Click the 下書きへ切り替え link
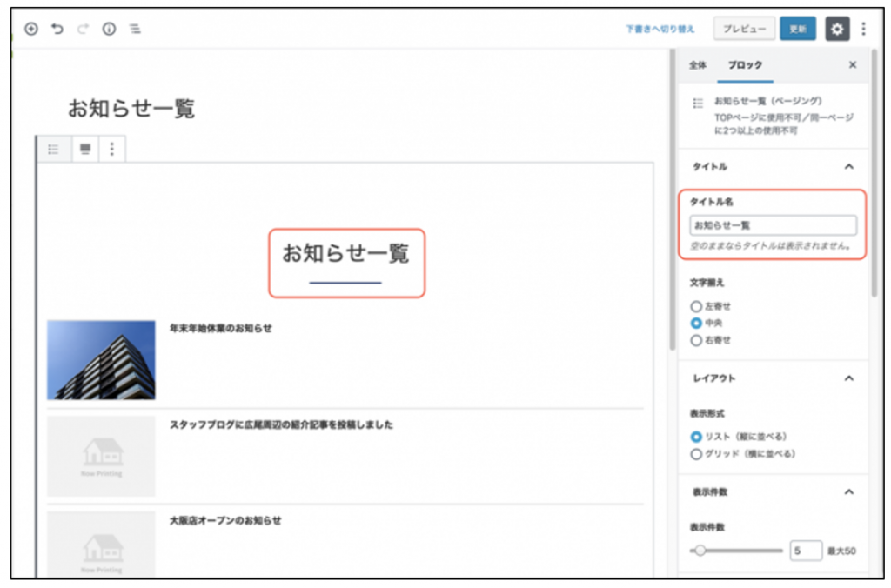The height and width of the screenshot is (588, 891). [660, 29]
